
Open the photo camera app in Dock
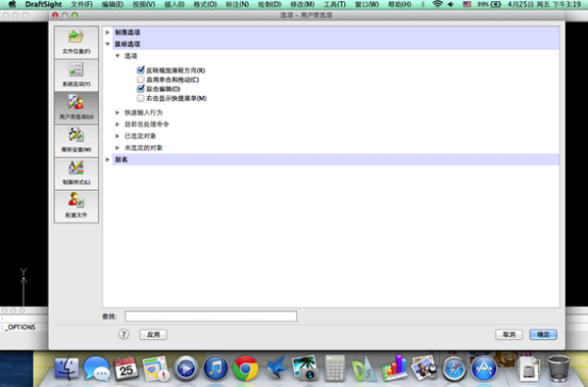305,368
